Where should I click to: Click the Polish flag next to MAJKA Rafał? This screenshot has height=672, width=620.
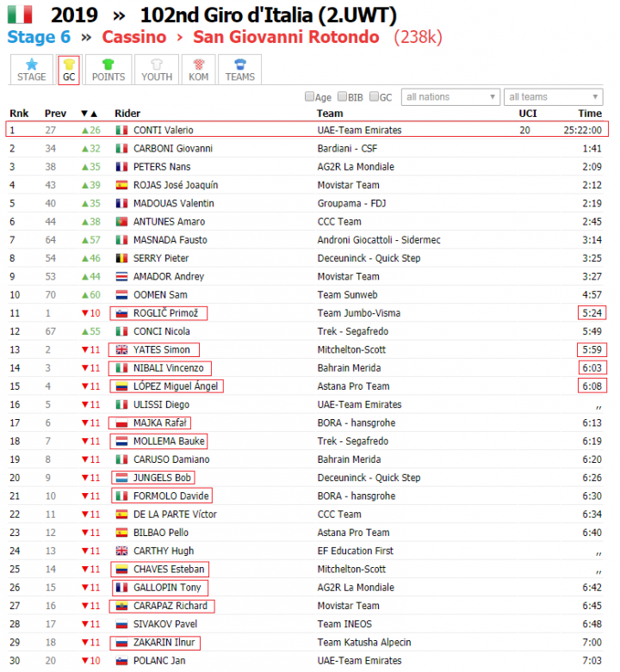click(121, 423)
